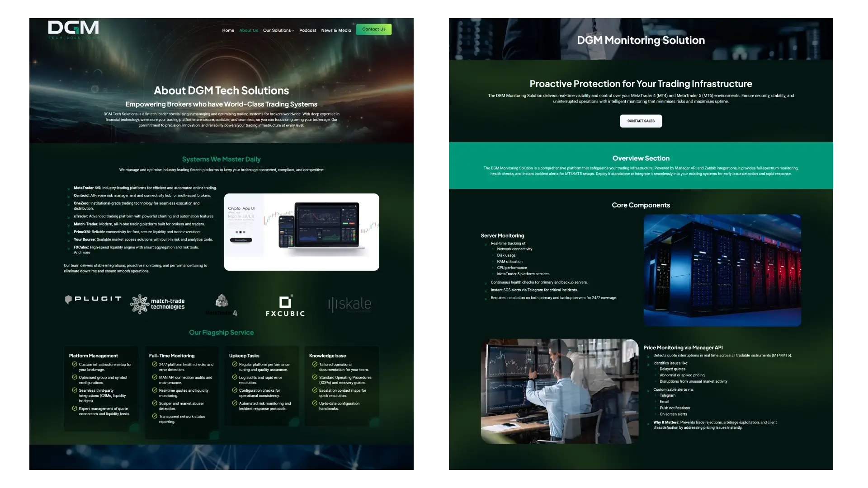Viewport: 868px width, 488px height.
Task: Click the green Contact Us button
Action: pyautogui.click(x=374, y=29)
